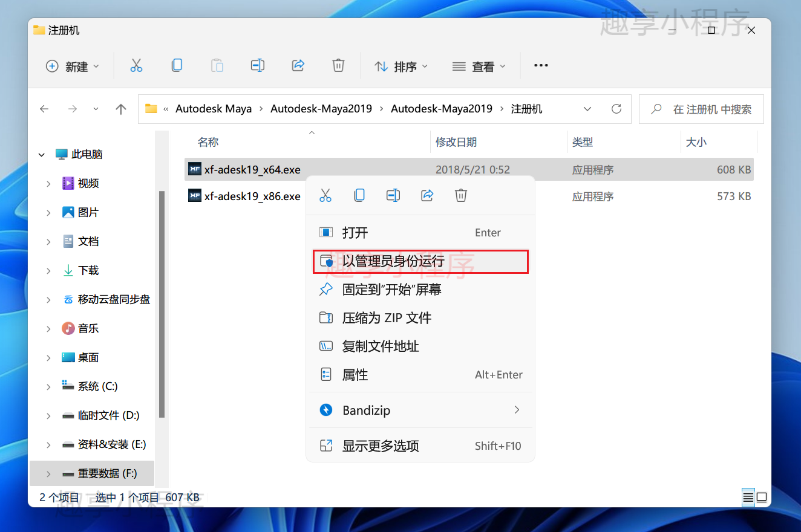Click Delete icon in context menu
801x532 pixels.
click(461, 195)
